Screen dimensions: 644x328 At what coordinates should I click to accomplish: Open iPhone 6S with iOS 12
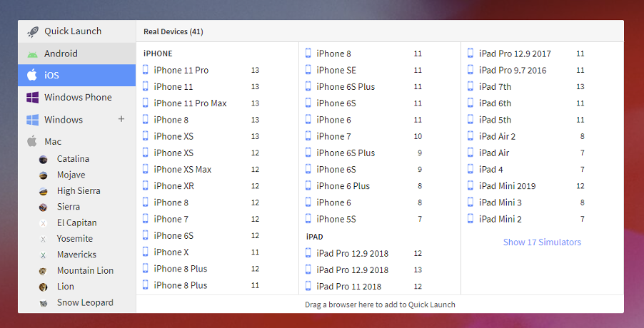point(201,236)
